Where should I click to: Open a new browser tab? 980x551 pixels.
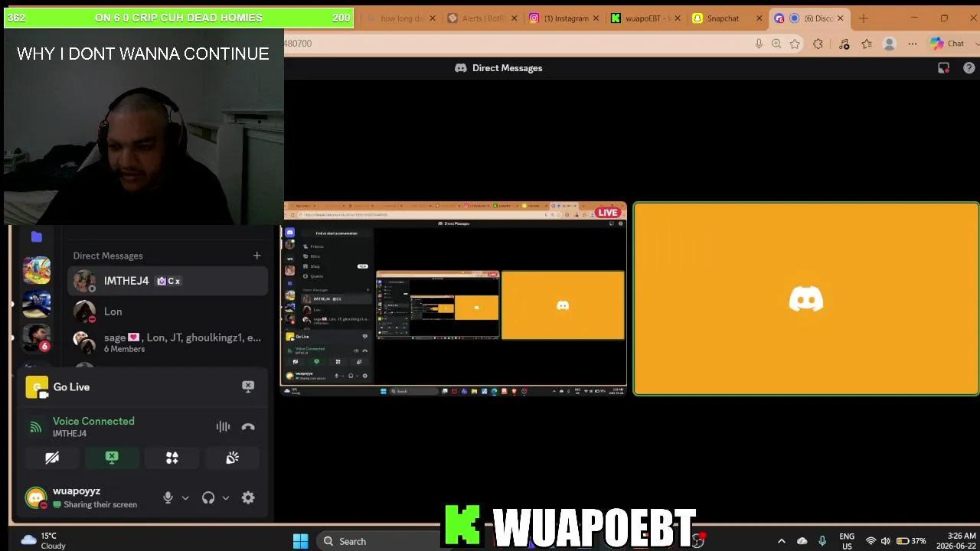click(864, 18)
